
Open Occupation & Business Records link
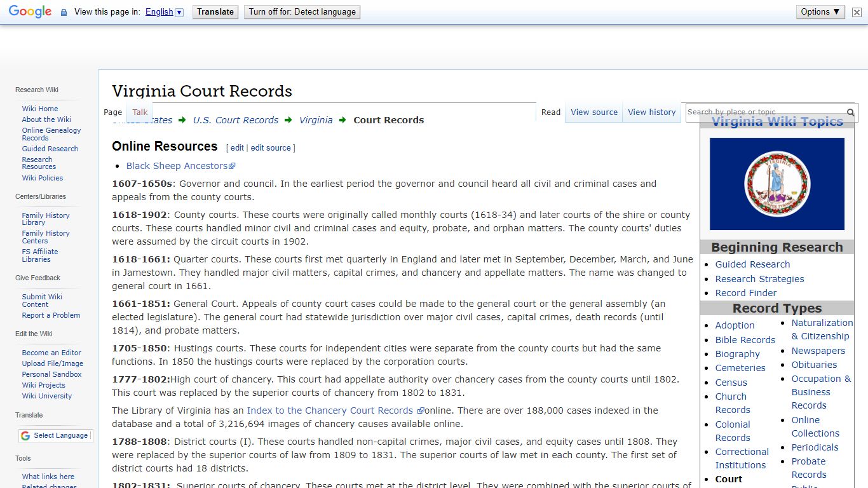[x=821, y=392]
